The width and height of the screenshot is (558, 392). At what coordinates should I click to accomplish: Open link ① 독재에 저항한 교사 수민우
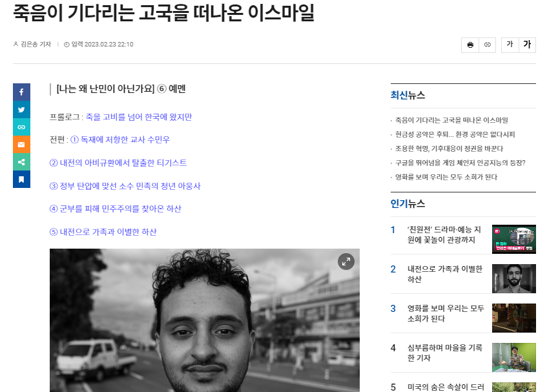coord(120,139)
